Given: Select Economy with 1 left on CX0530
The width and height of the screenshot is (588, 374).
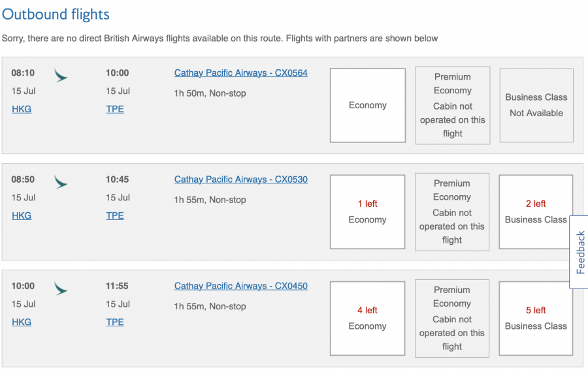Looking at the screenshot, I should point(367,211).
